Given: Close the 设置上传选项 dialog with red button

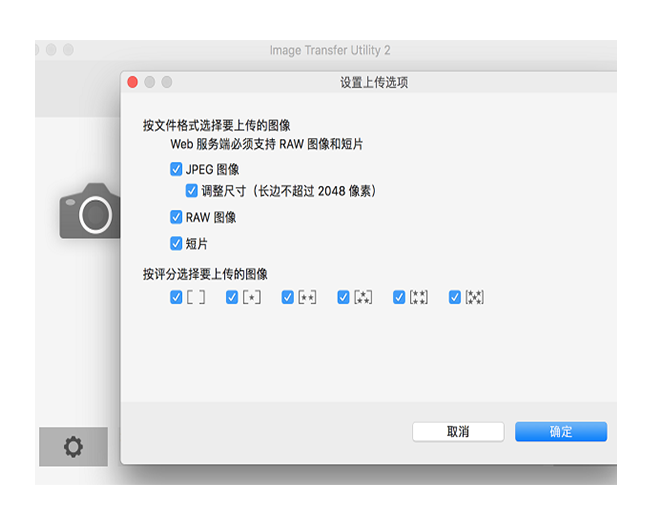Looking at the screenshot, I should pyautogui.click(x=133, y=82).
